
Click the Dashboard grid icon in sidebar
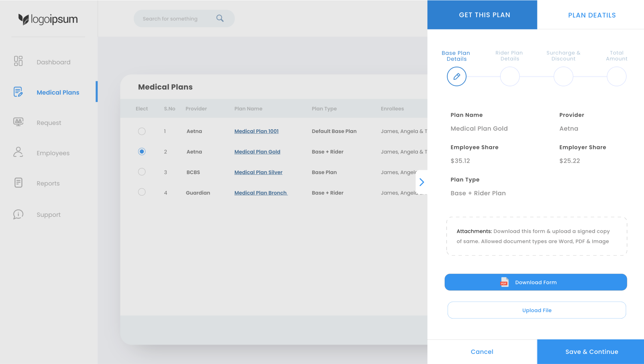(18, 61)
